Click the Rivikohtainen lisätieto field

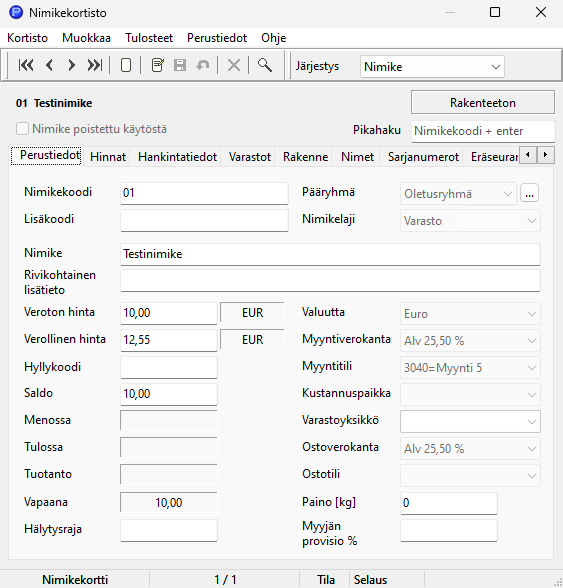(330, 280)
